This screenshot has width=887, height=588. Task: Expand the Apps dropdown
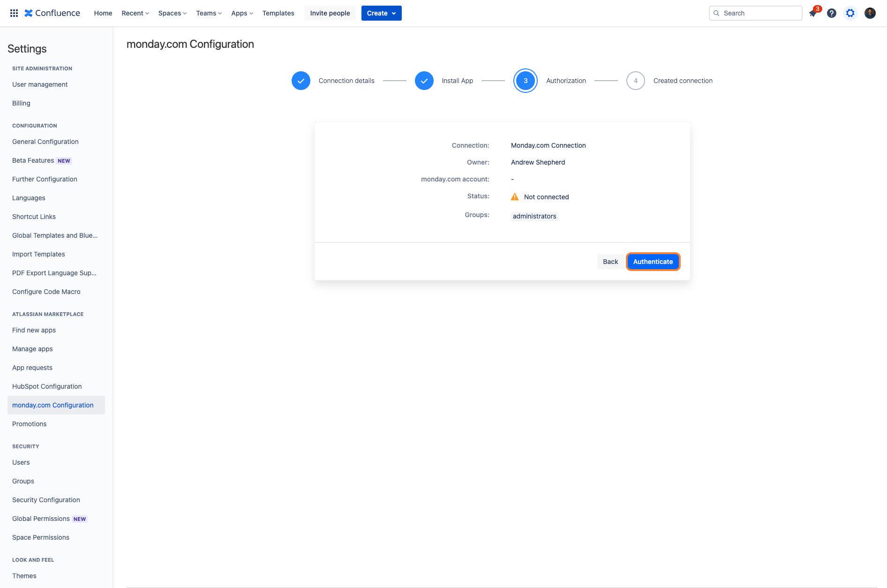pyautogui.click(x=242, y=13)
